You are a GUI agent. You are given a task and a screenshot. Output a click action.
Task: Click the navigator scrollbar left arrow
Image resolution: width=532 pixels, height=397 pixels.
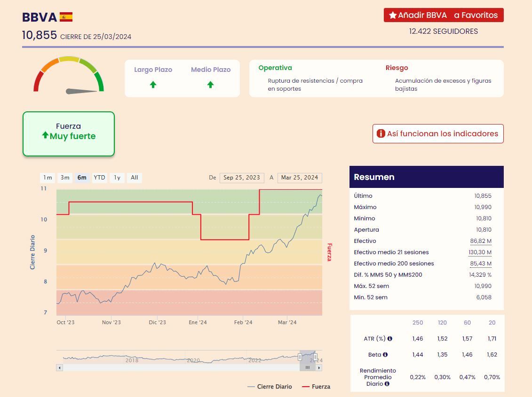[x=60, y=367]
